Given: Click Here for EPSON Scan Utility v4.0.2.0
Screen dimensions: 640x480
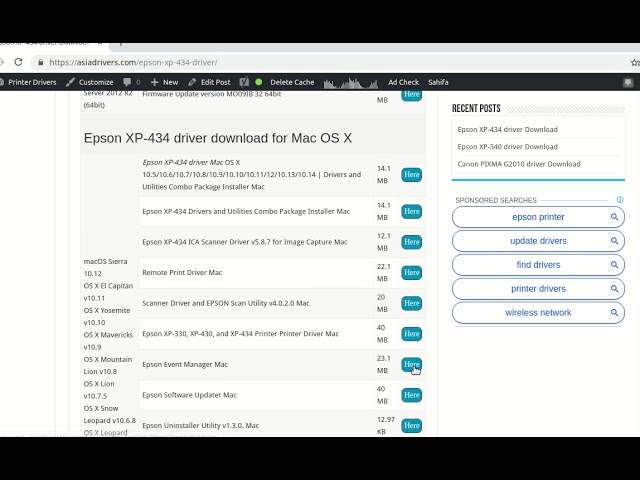Looking at the screenshot, I should coord(411,303).
